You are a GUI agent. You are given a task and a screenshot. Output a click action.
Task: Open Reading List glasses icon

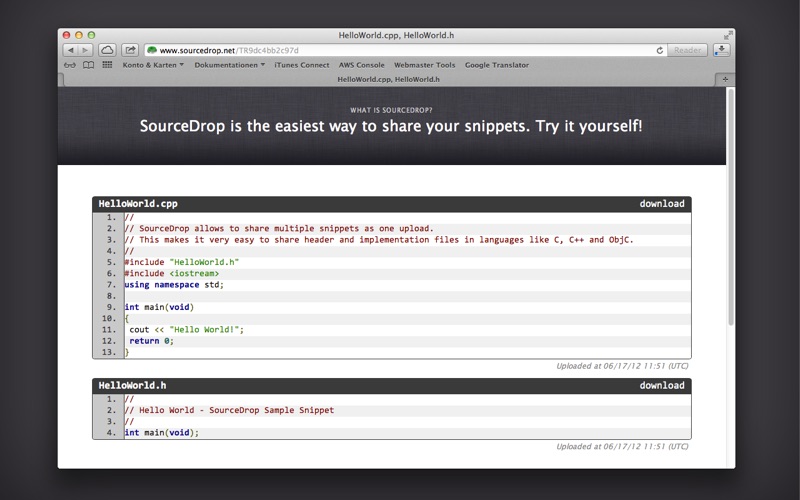pyautogui.click(x=70, y=65)
